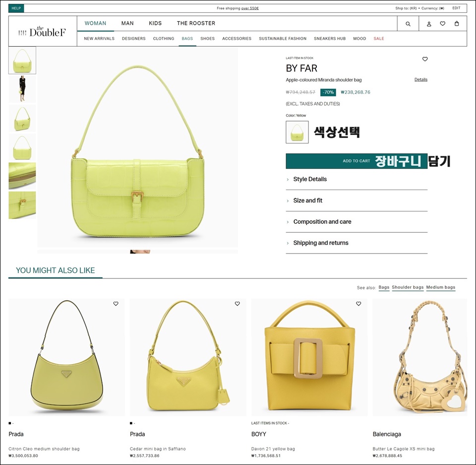Expand Composition and care section
476x465 pixels.
point(357,222)
